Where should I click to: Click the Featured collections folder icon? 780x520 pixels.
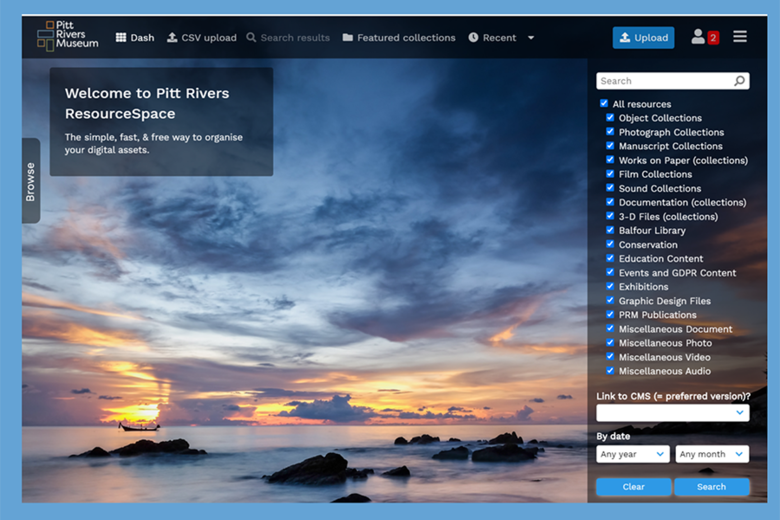click(x=348, y=37)
